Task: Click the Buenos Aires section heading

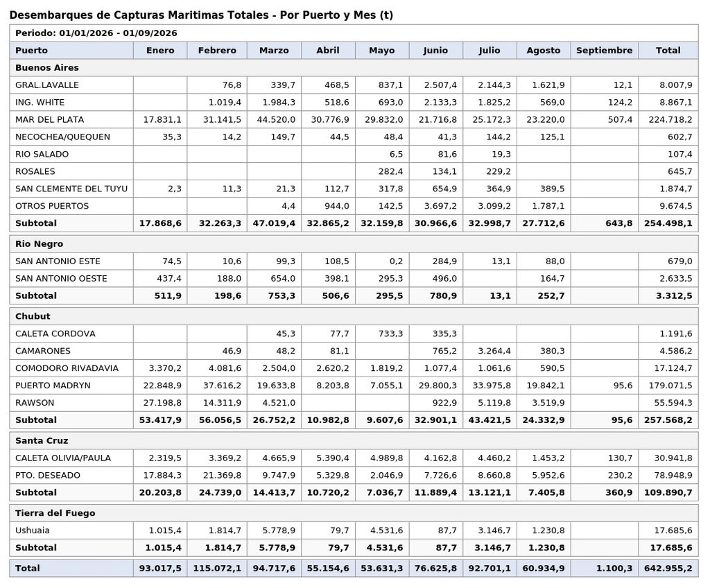Action: coord(47,67)
